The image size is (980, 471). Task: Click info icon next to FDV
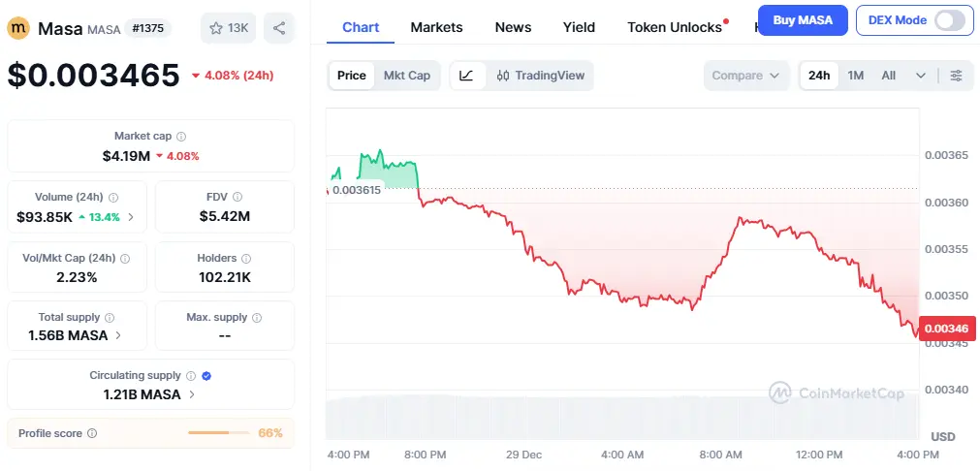[x=237, y=197]
